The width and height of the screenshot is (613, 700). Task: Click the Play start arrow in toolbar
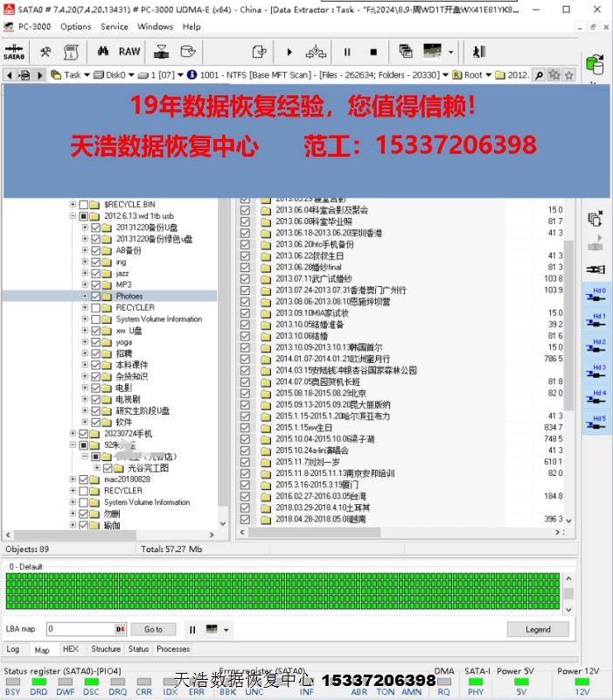[x=289, y=52]
